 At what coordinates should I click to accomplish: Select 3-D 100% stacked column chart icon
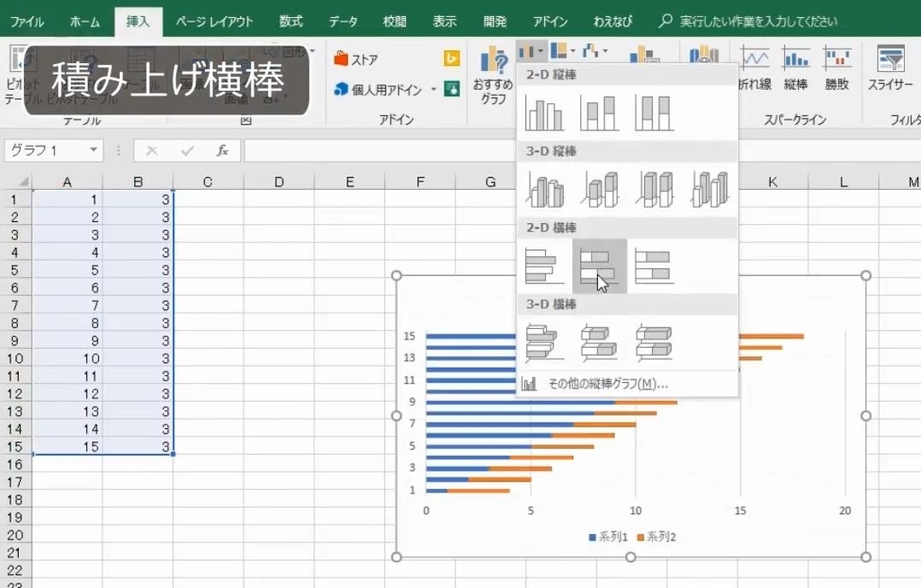[x=654, y=189]
